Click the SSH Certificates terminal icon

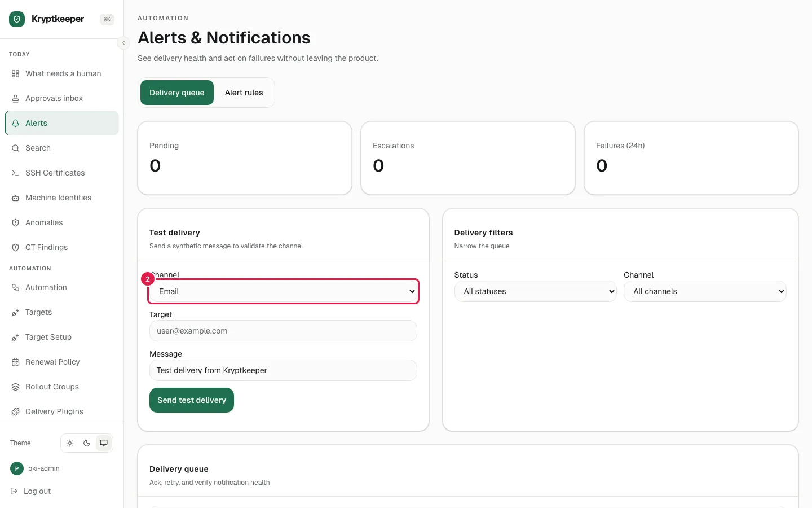pos(16,173)
